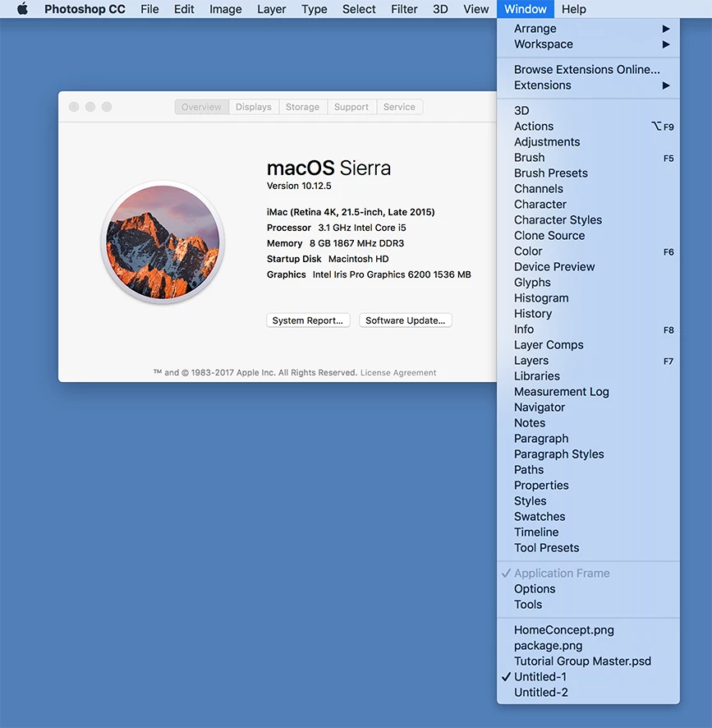
Task: Show the Histogram panel
Action: (x=588, y=298)
